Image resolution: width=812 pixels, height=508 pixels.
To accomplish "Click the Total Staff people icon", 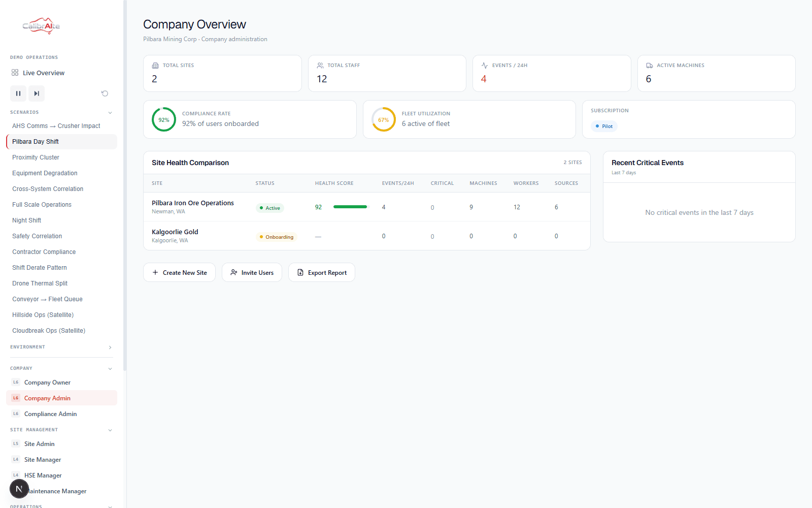I will pyautogui.click(x=320, y=66).
